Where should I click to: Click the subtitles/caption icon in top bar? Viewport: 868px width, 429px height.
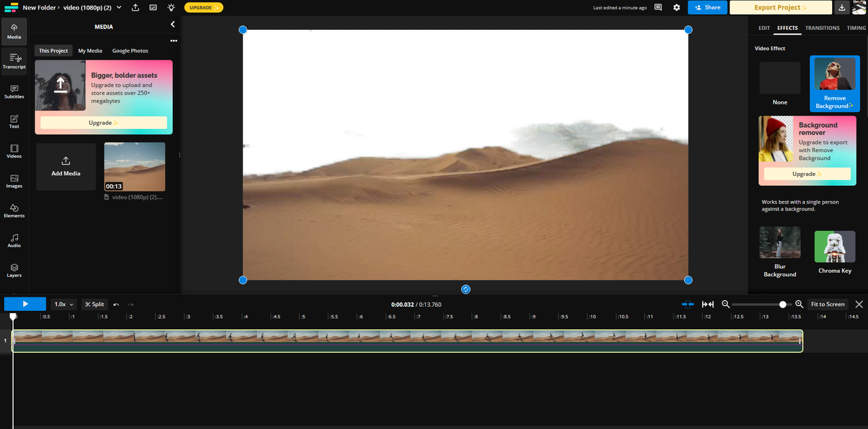point(153,7)
